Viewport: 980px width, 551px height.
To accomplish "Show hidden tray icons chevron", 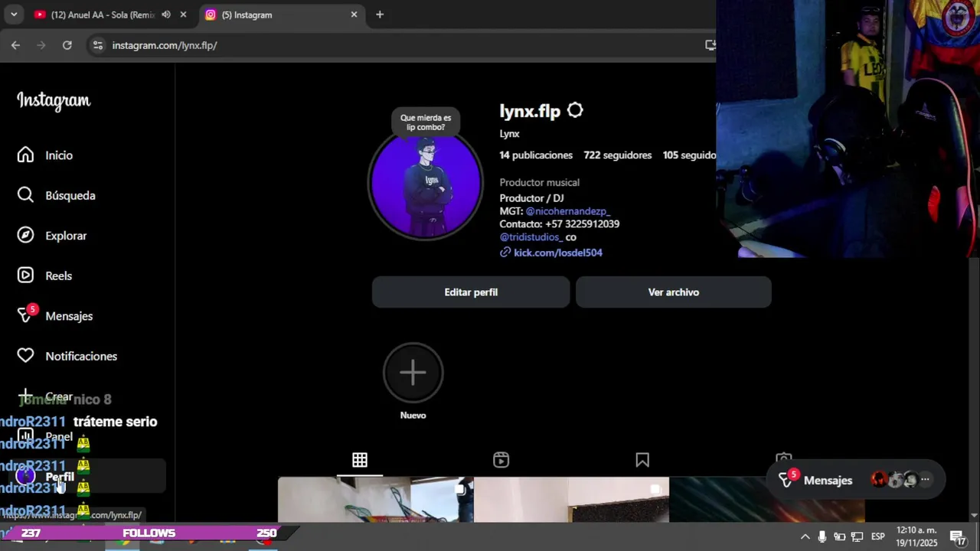I will coord(805,536).
